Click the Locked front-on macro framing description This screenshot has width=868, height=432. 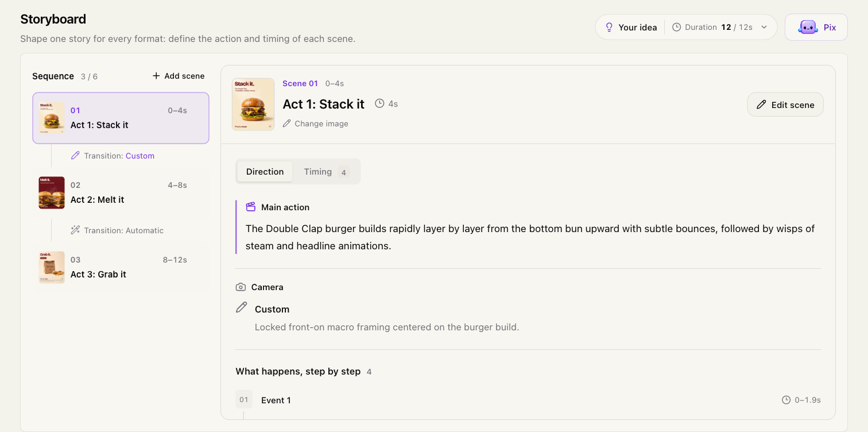387,327
